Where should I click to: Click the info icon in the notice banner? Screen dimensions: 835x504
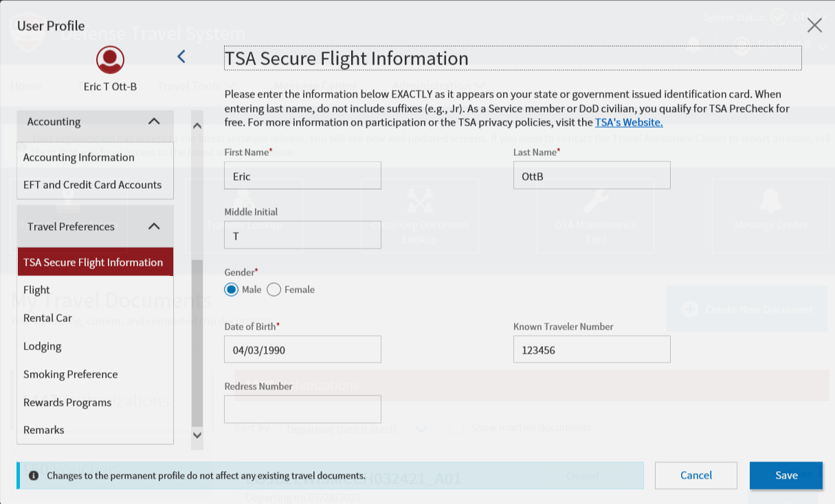(x=33, y=475)
